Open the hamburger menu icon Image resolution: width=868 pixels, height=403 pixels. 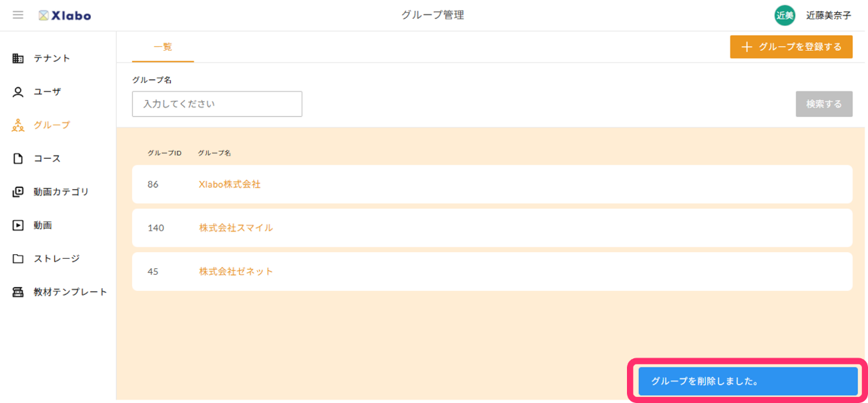tap(18, 15)
